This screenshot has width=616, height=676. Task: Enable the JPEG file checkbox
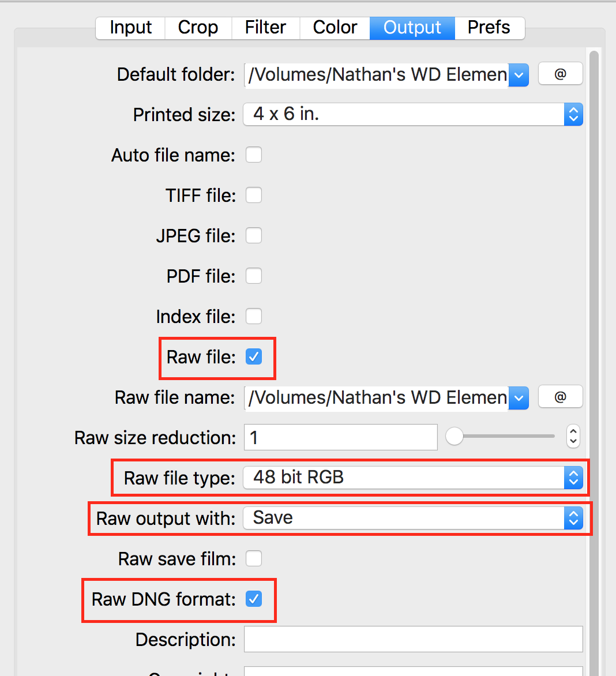253,235
